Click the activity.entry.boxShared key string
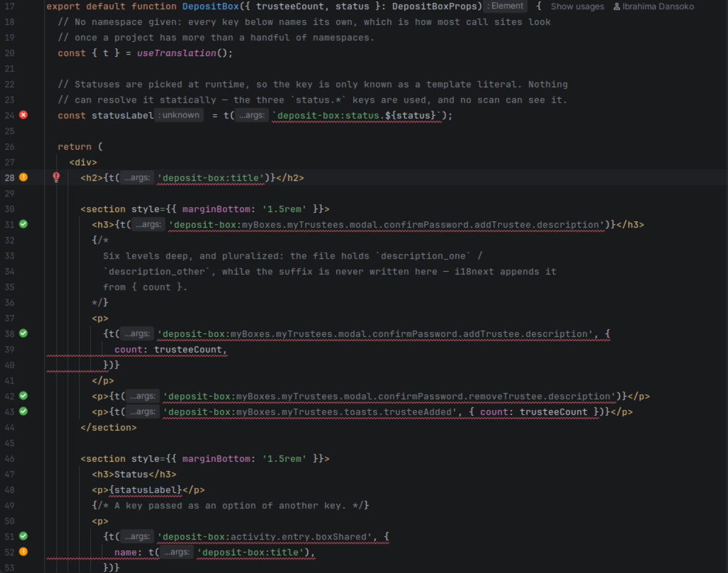Screen dimensions: 728x573 click(265, 537)
